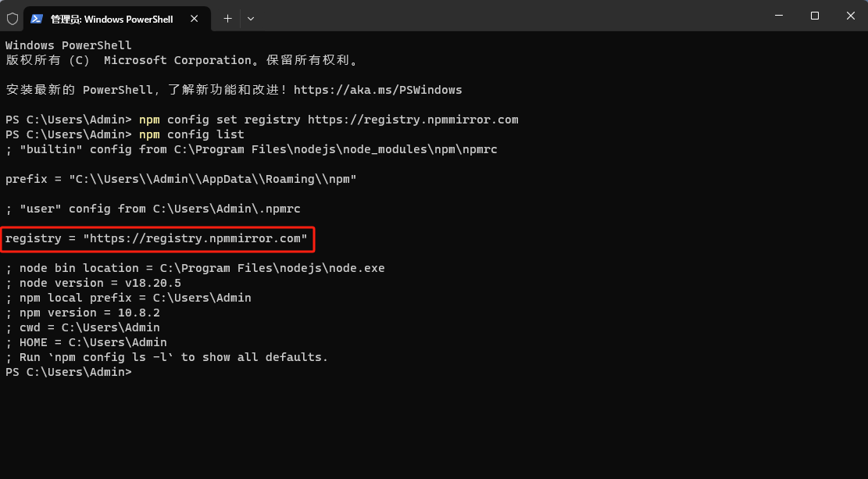The width and height of the screenshot is (868, 479).
Task: Close the terminal window
Action: 850,16
